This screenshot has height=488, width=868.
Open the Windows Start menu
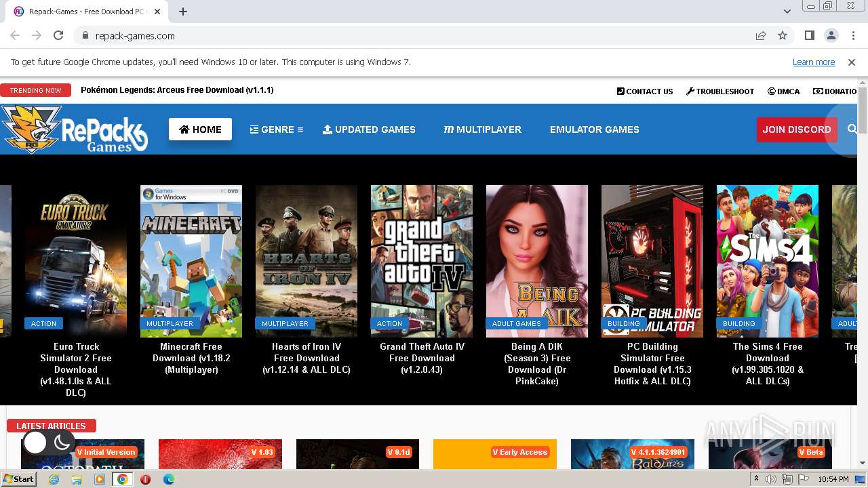click(x=18, y=479)
